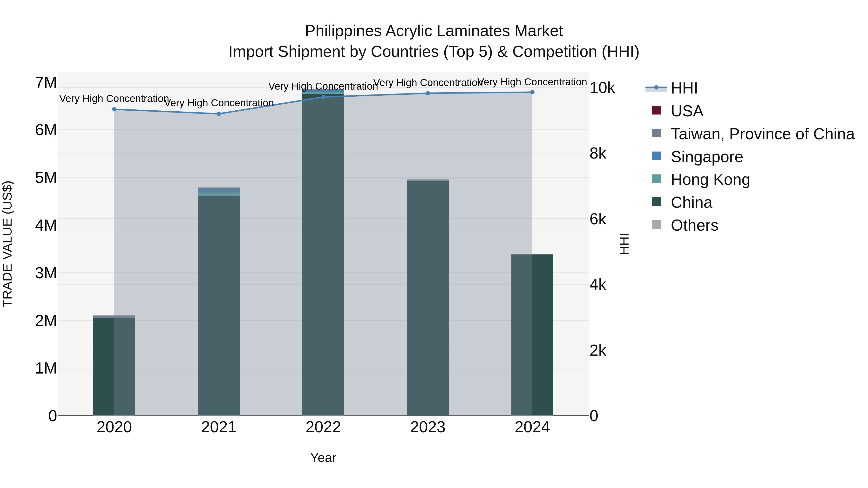Click the HHI point for 2024
The image size is (868, 488).
532,92
